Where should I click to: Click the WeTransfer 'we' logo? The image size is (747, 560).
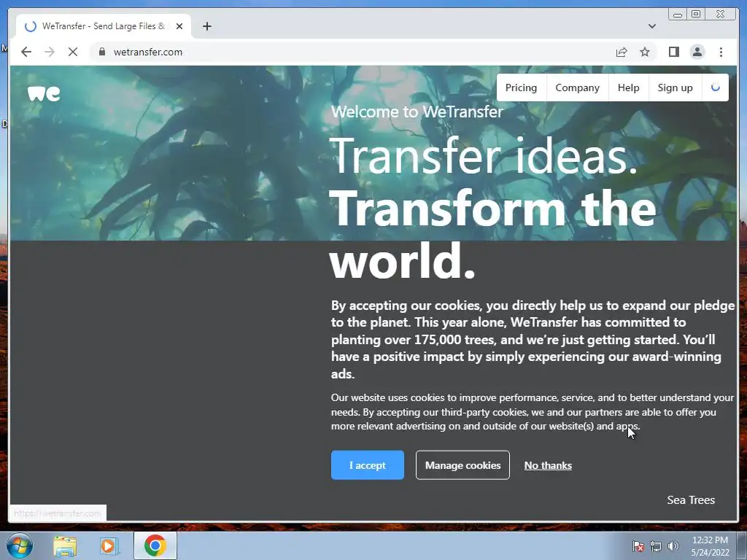44,93
